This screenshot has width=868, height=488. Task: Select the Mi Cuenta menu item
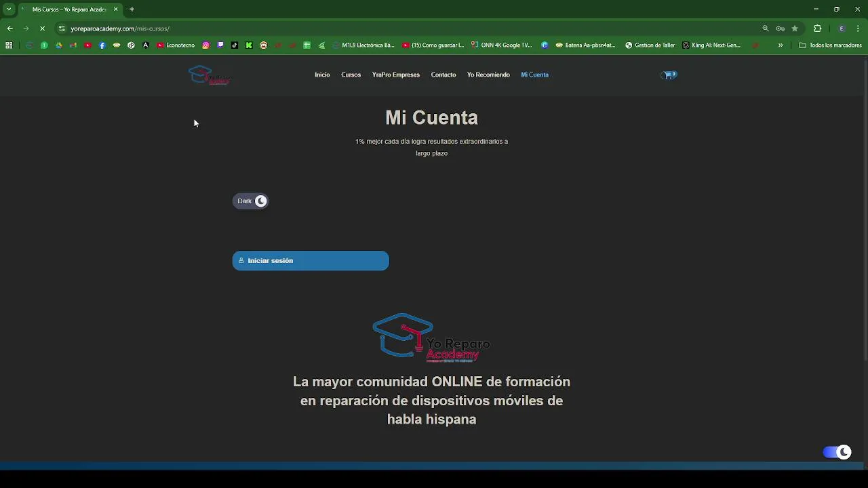(x=534, y=75)
